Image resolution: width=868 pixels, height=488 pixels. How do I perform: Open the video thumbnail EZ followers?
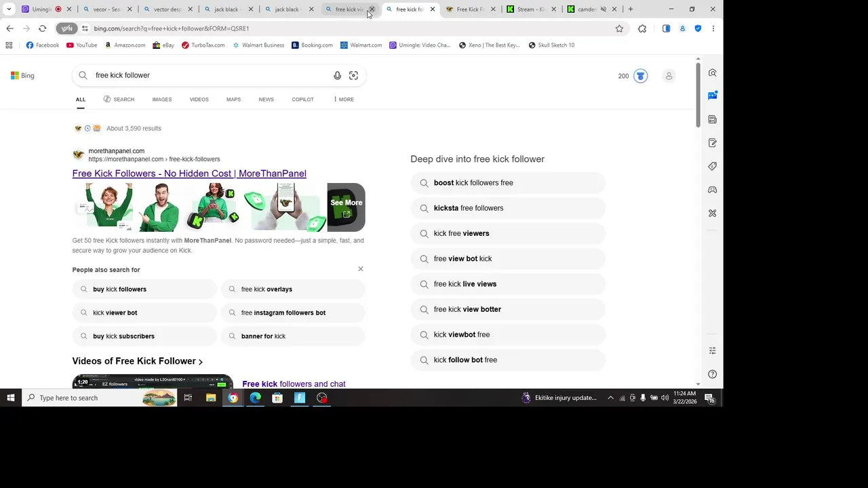coord(153,381)
